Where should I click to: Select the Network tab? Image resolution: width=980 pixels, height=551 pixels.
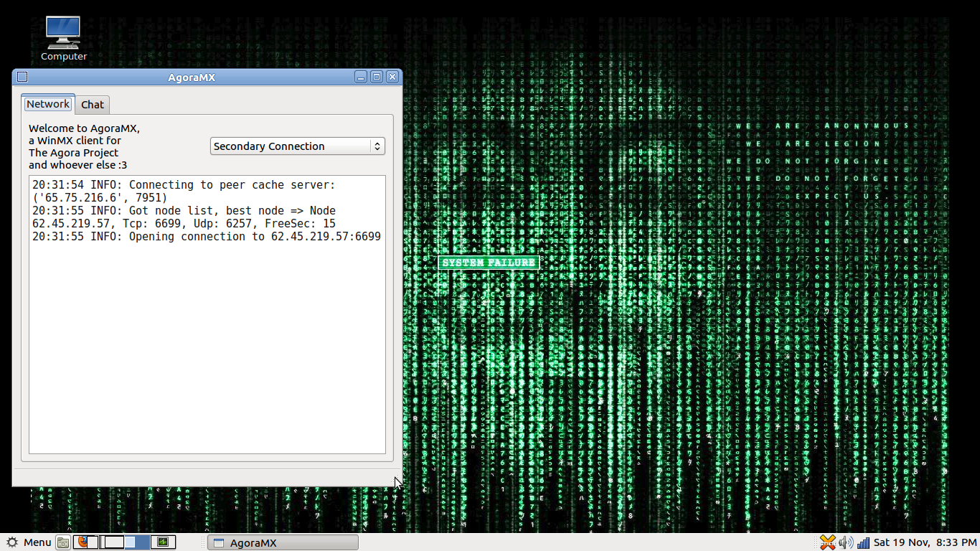point(48,104)
